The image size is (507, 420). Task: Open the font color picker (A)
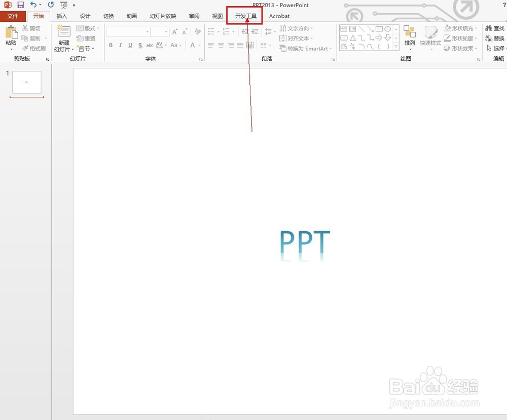(192, 45)
